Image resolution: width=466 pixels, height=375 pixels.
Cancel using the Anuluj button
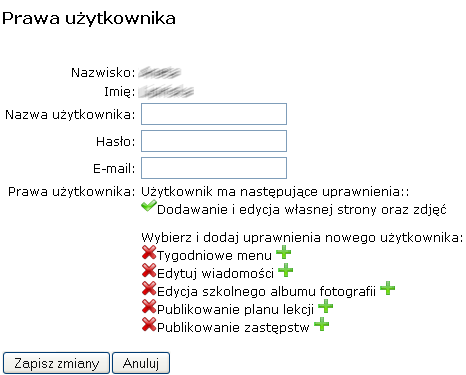[x=141, y=363]
